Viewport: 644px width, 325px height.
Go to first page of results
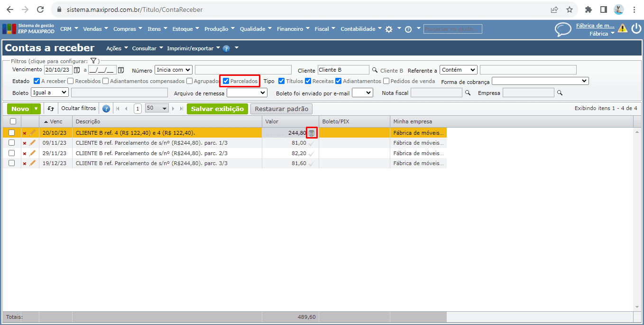coord(118,109)
